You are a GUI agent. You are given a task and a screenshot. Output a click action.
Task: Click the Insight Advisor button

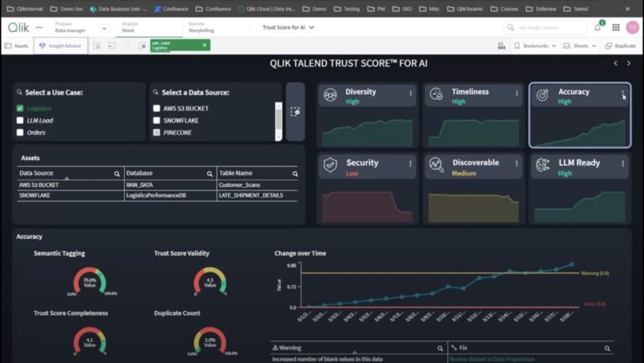point(60,46)
